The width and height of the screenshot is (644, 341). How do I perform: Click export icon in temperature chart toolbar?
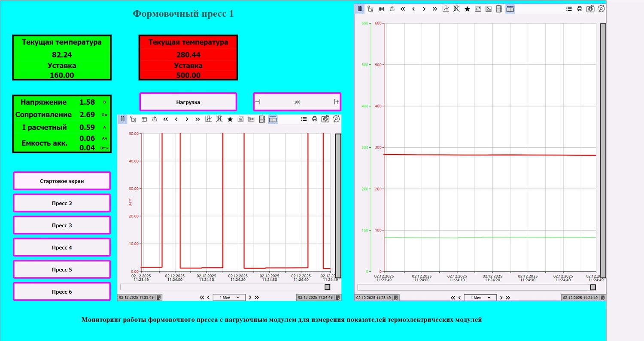pos(392,9)
